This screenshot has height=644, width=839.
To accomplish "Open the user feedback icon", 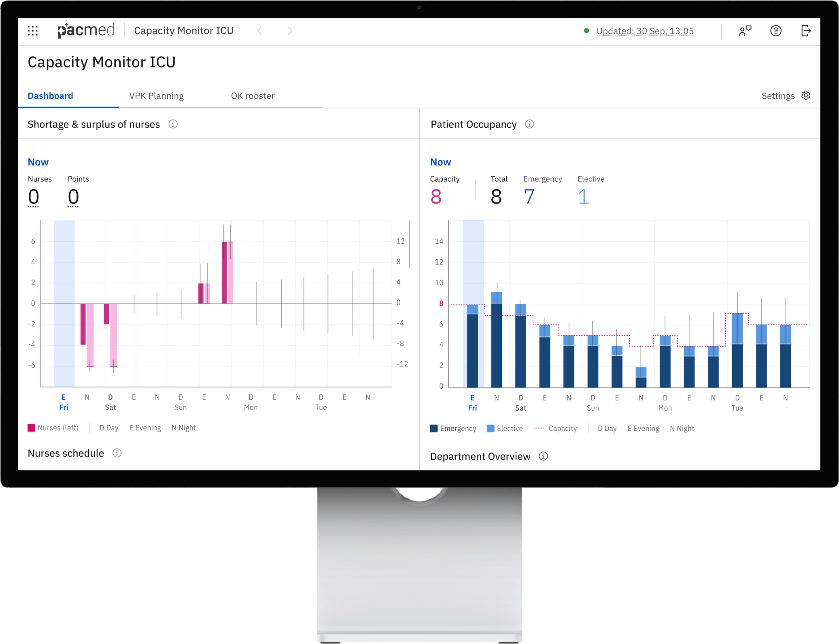I will [745, 31].
